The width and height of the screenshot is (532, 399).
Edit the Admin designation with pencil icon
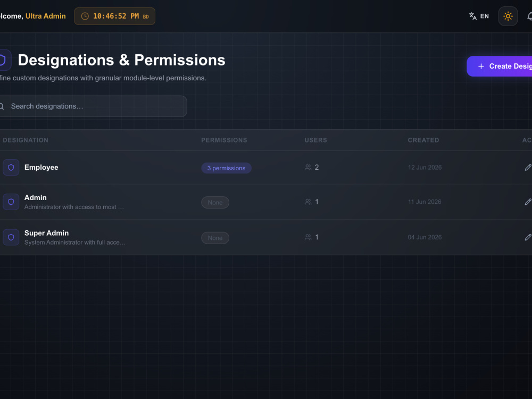point(528,202)
